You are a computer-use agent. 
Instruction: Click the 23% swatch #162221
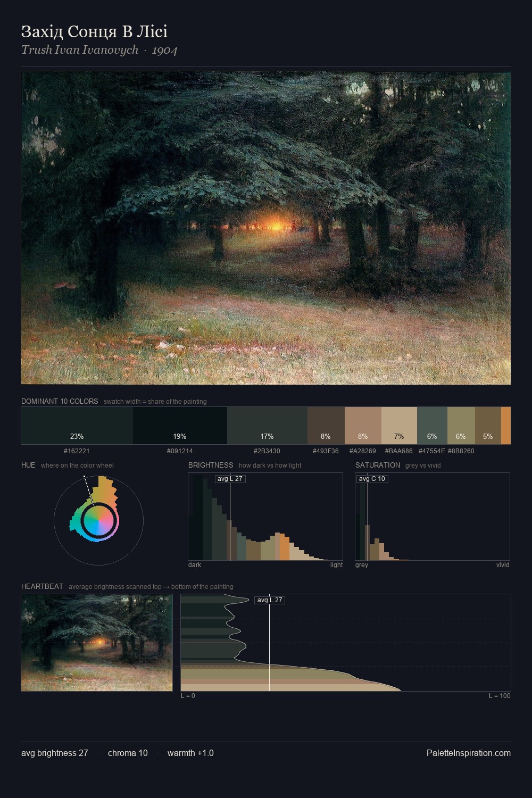point(77,426)
